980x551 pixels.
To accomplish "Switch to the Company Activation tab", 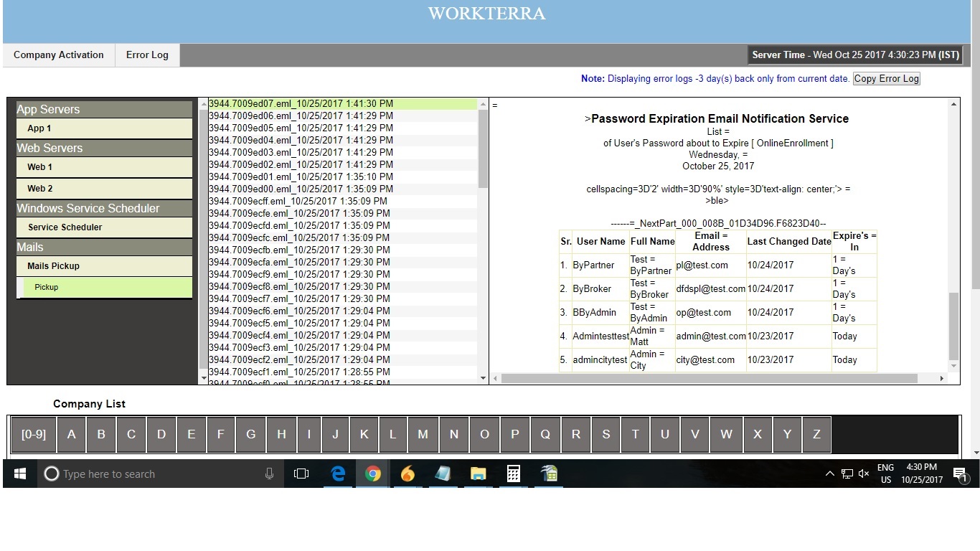I will pyautogui.click(x=59, y=55).
